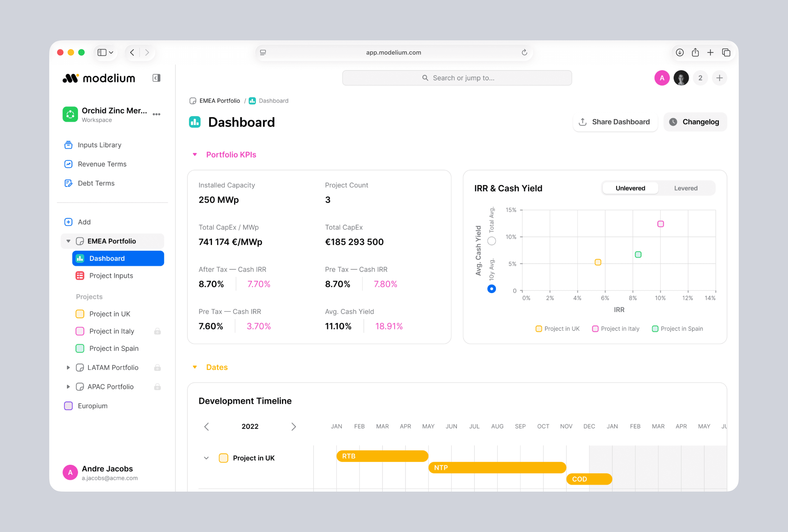Click the plus button beside collaborator avatars

719,78
